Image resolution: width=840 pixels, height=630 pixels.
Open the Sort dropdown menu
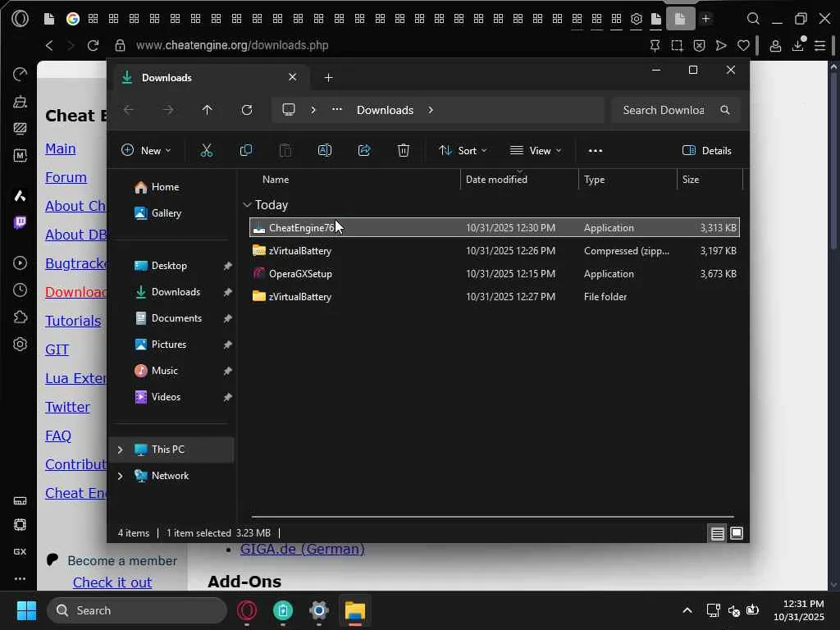click(x=463, y=151)
